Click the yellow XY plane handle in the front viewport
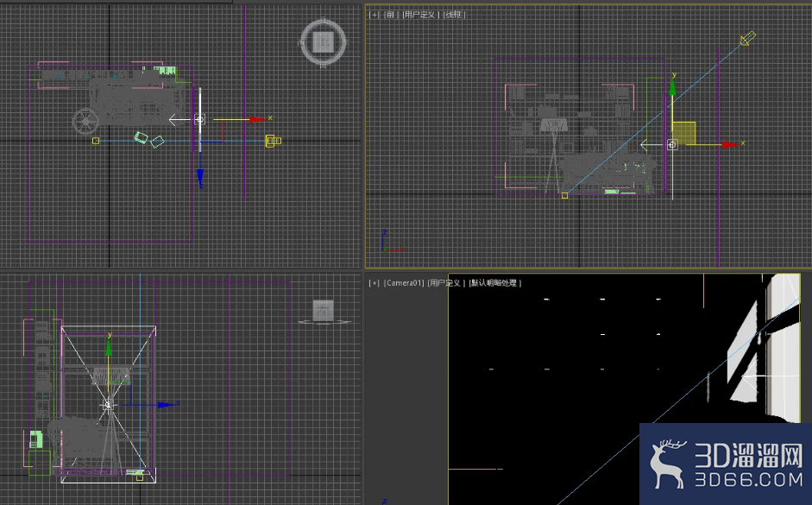 (x=683, y=133)
